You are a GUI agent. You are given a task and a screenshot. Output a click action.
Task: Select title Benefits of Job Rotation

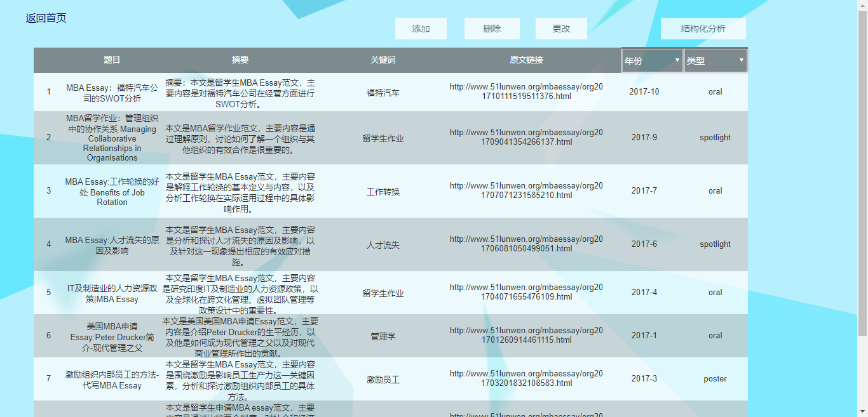coord(112,192)
